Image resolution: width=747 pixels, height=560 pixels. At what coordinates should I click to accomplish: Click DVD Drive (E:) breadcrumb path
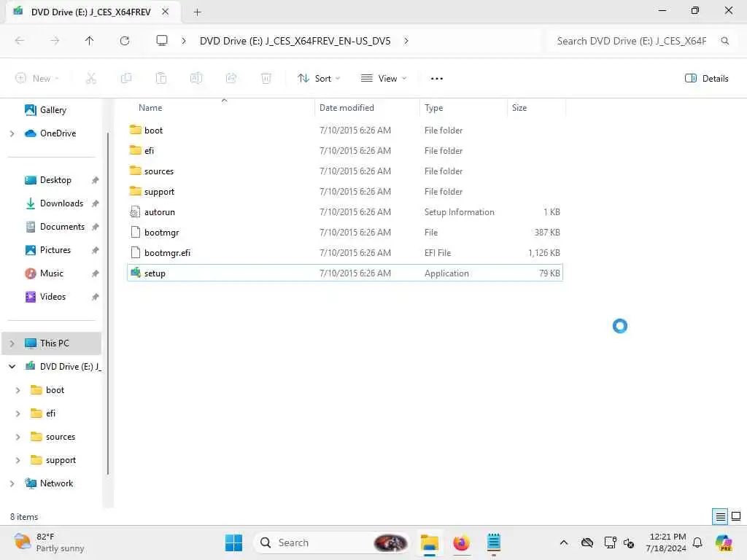(295, 41)
